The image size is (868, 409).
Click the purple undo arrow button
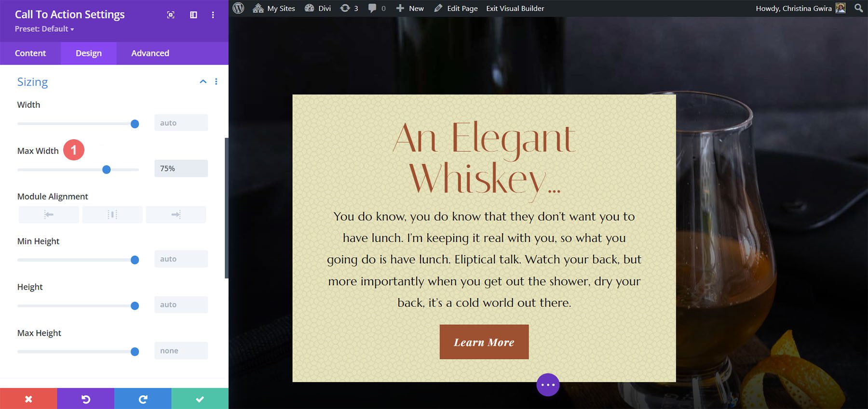coord(86,399)
